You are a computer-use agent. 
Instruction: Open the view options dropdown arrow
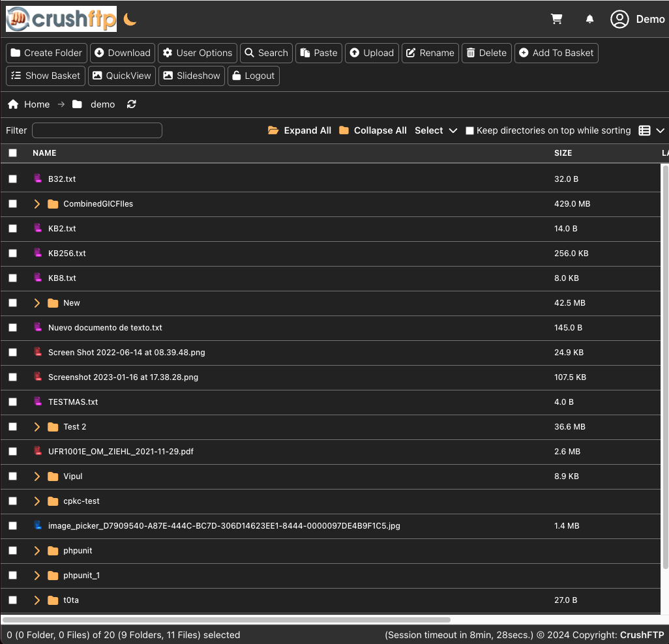[x=660, y=130]
